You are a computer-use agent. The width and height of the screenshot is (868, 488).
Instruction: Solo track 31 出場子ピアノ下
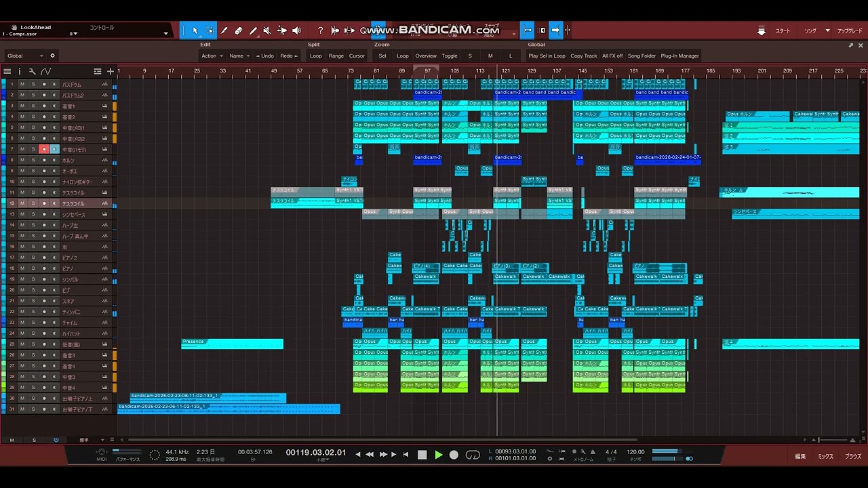point(33,409)
